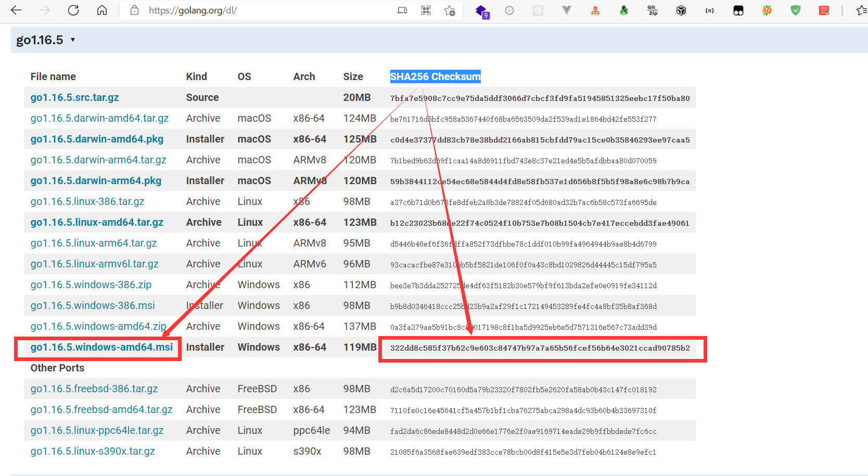Download go1.16.5.linux-386.tar.gz
868x476 pixels.
pyautogui.click(x=87, y=201)
